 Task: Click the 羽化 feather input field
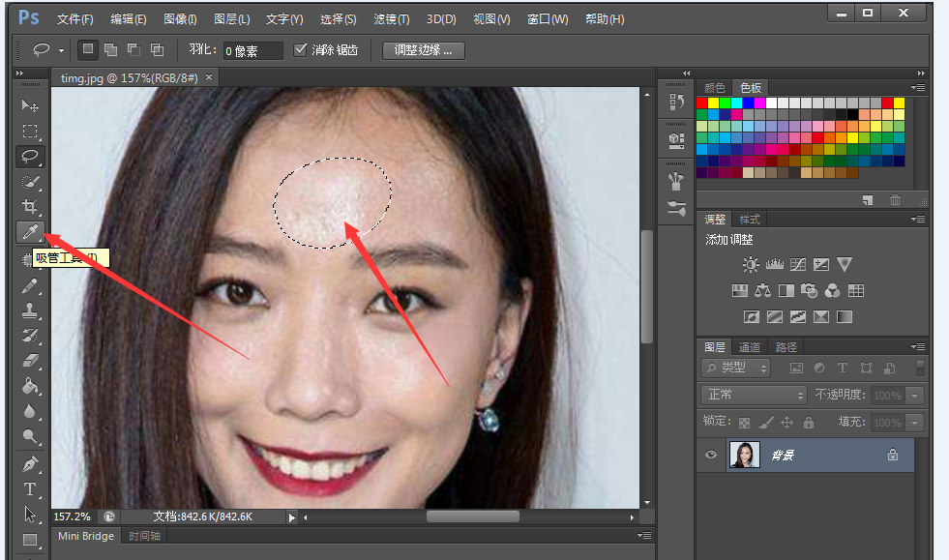253,51
